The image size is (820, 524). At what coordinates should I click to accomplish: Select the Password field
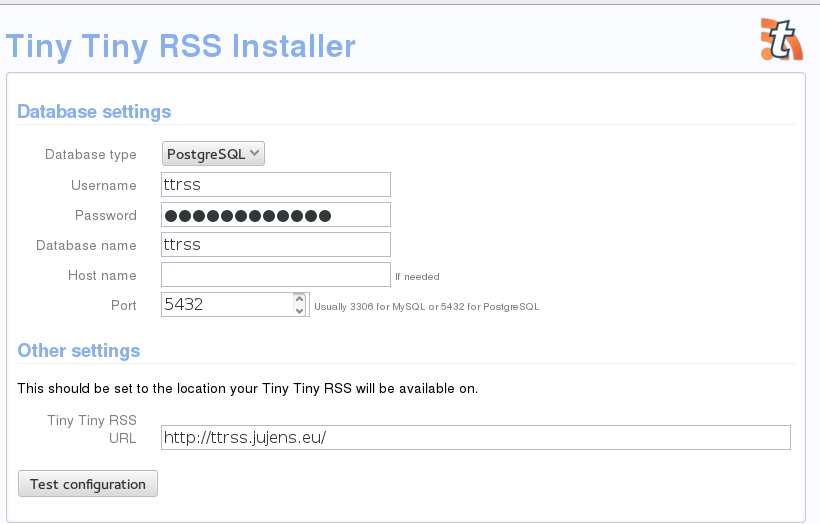(x=276, y=215)
